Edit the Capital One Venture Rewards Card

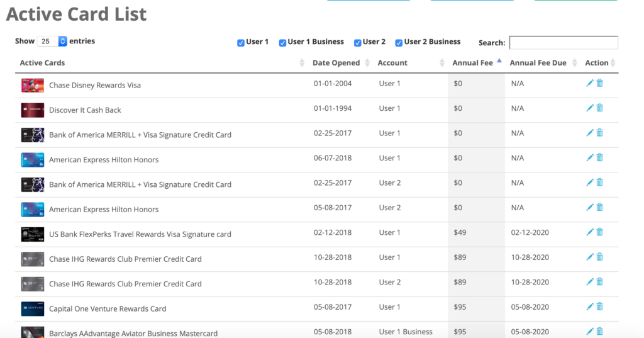(x=590, y=307)
